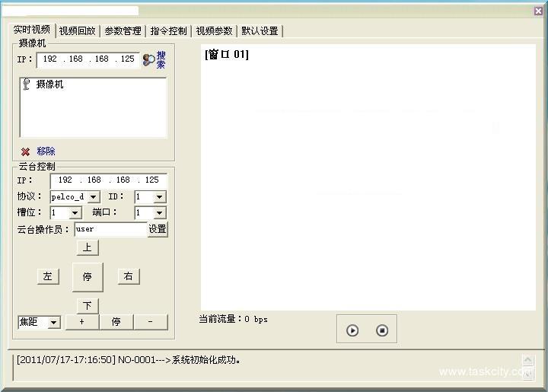Click the 云台操作员 user input field

tap(111, 229)
